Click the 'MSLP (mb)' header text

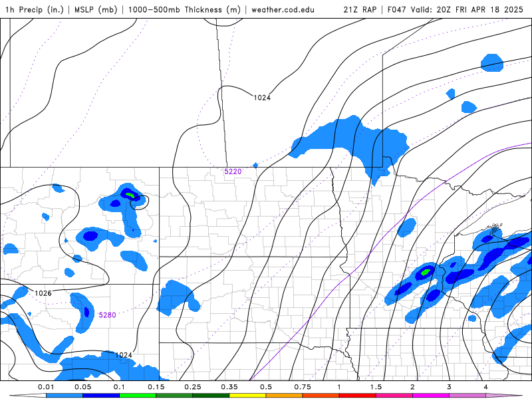tap(94, 9)
